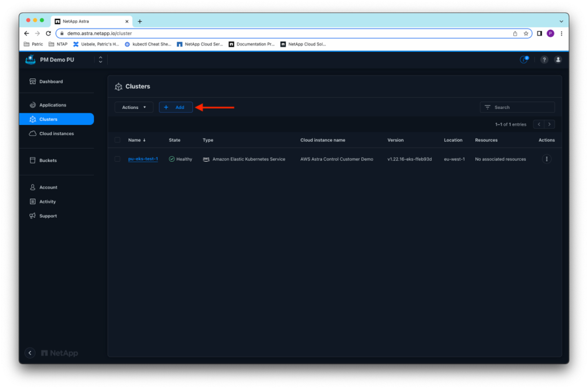Viewport: 588px width, 389px height.
Task: Bookmark page with the star icon
Action: [526, 34]
